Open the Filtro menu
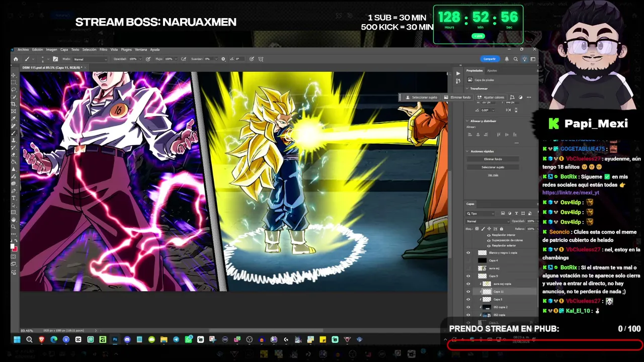The width and height of the screenshot is (644, 362). pyautogui.click(x=103, y=50)
